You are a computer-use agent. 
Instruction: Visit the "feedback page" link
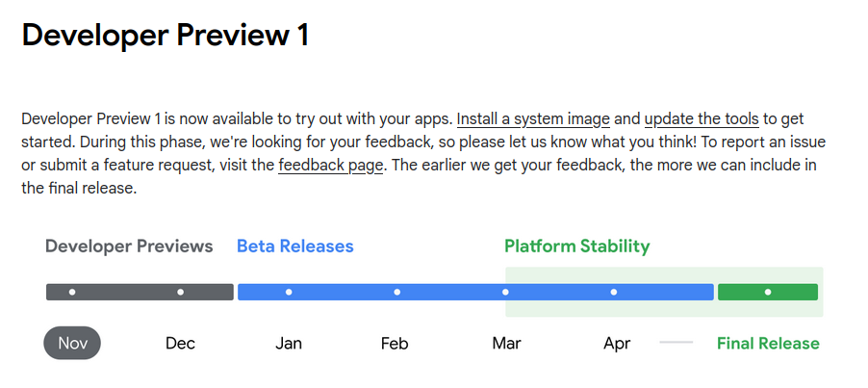330,166
